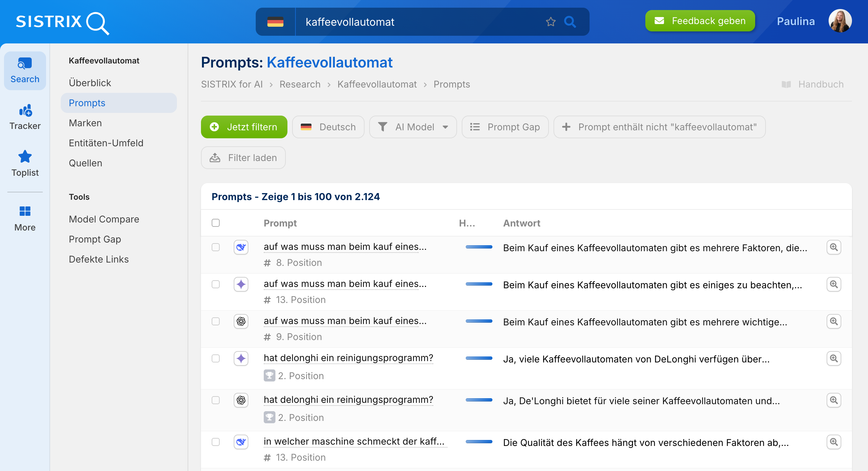This screenshot has height=471, width=868.
Task: Tick the select-all checkbox in table header
Action: click(216, 223)
